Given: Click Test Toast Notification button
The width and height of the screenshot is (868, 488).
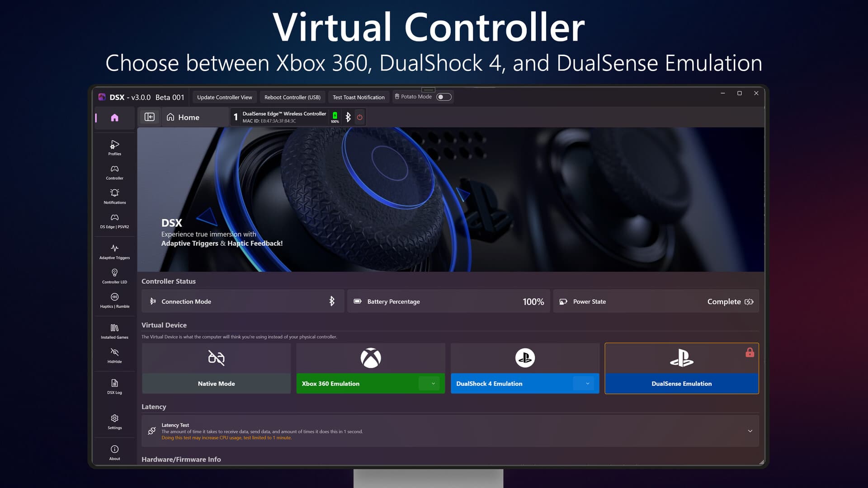Looking at the screenshot, I should click(x=359, y=97).
